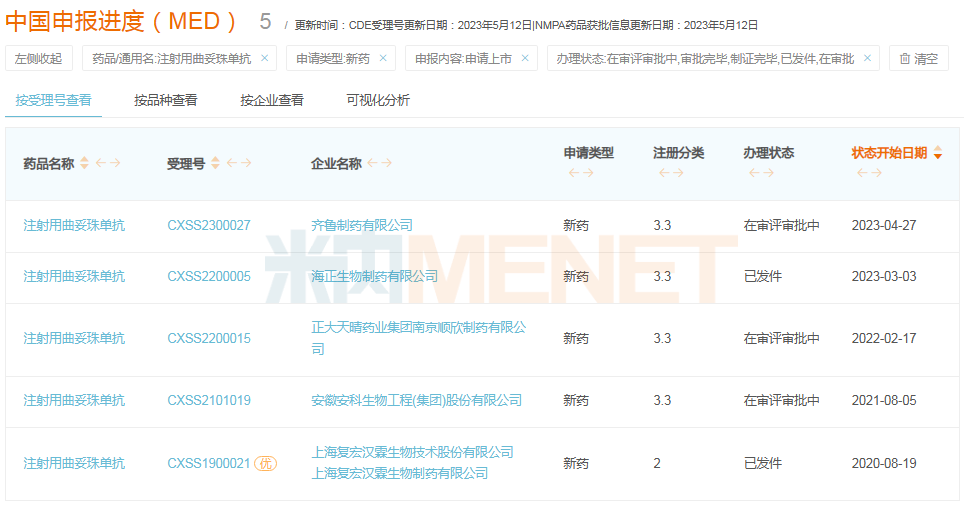
Task: Switch to the 按品种查看 tab
Action: (x=166, y=100)
